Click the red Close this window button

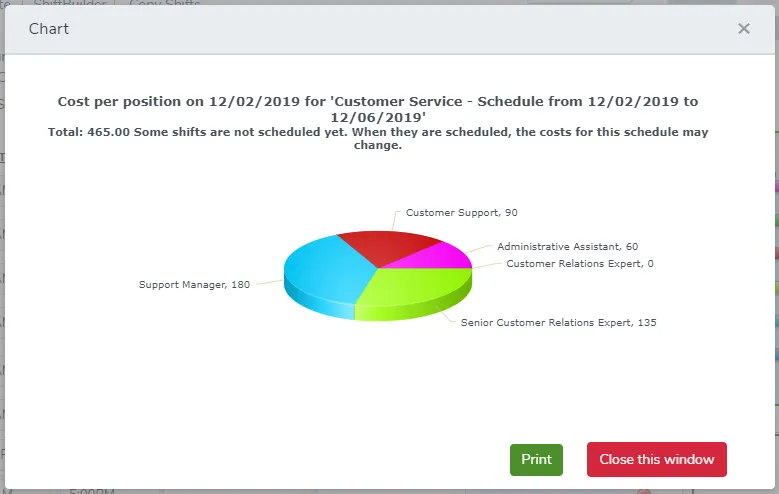[656, 460]
